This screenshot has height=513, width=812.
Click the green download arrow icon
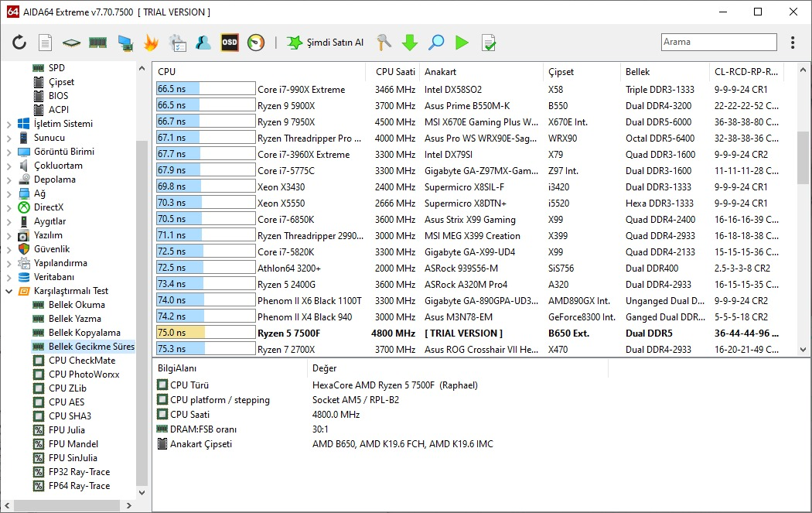coord(410,43)
